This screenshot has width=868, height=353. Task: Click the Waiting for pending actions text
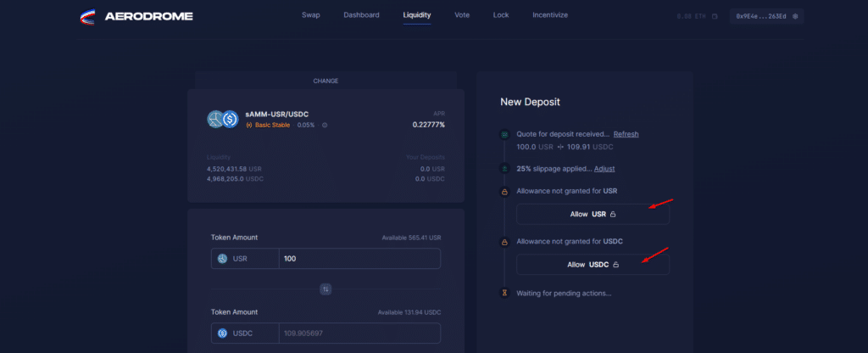(564, 293)
